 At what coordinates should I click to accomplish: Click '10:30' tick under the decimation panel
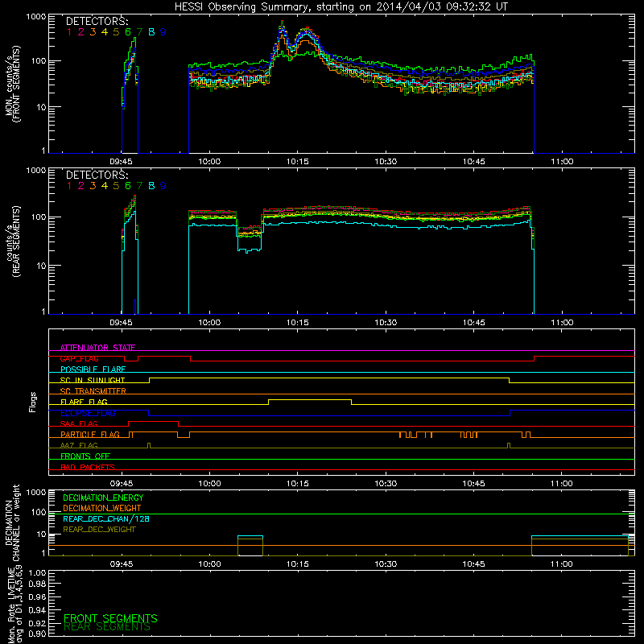pyautogui.click(x=386, y=564)
